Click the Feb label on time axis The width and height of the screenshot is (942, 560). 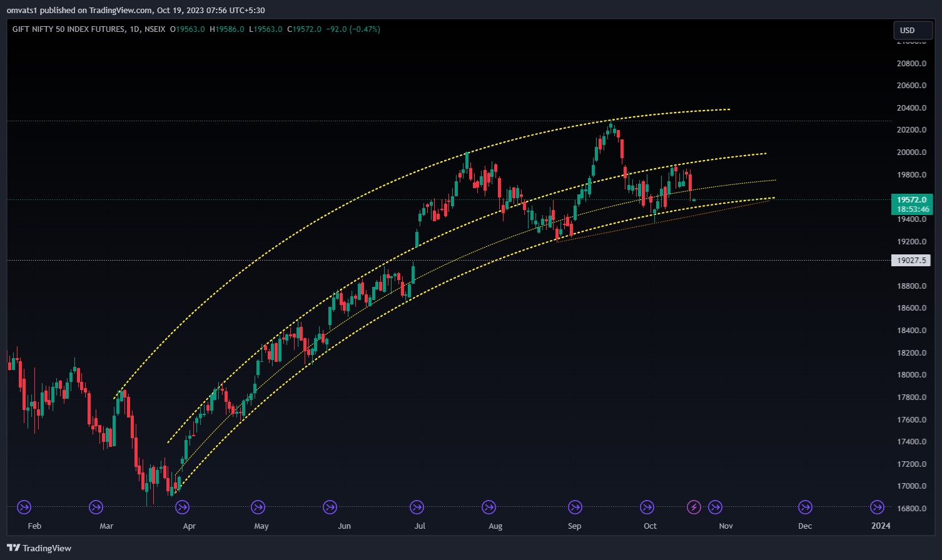(x=34, y=526)
